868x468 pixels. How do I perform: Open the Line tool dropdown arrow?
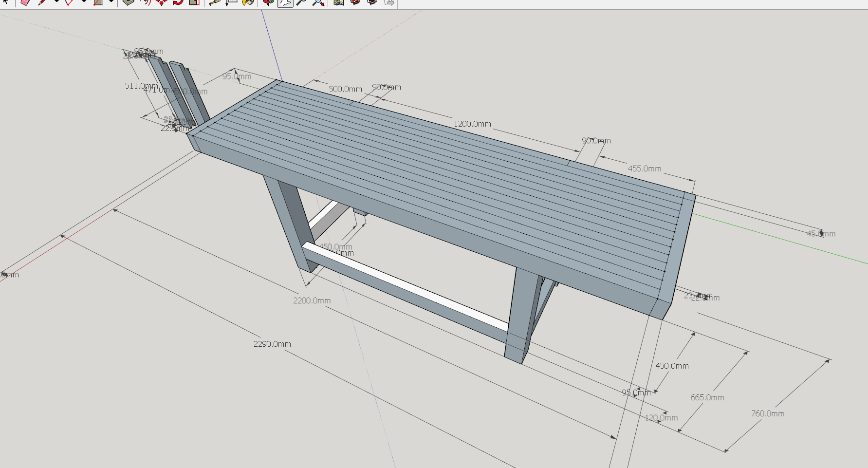[x=56, y=1]
